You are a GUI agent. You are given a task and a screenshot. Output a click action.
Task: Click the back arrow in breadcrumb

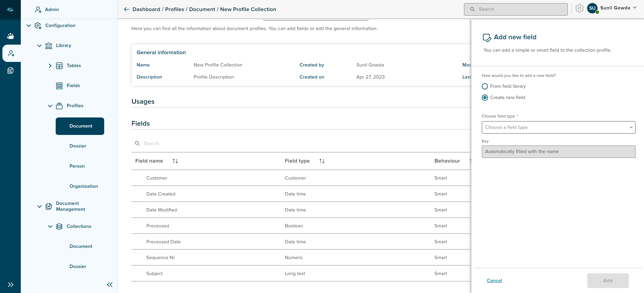coord(126,9)
